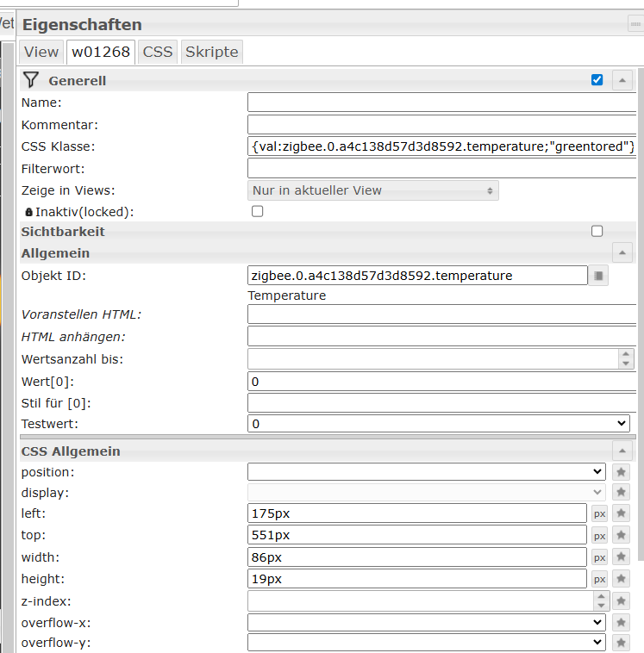Click the star icon beside the width field
This screenshot has width=644, height=653.
621,557
